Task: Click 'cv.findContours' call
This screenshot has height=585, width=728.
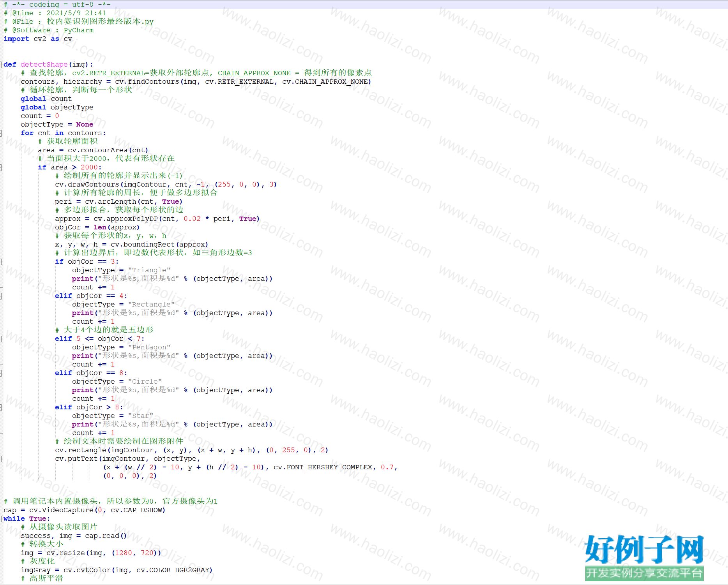Action: [x=147, y=82]
